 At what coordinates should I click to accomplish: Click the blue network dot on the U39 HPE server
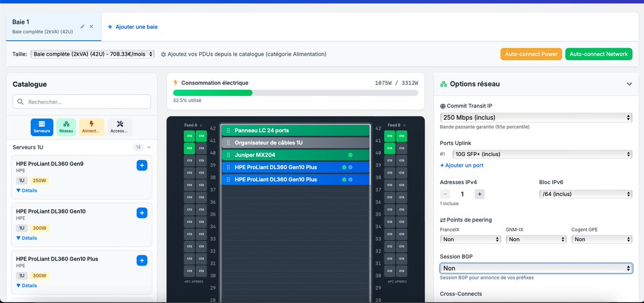[x=350, y=167]
